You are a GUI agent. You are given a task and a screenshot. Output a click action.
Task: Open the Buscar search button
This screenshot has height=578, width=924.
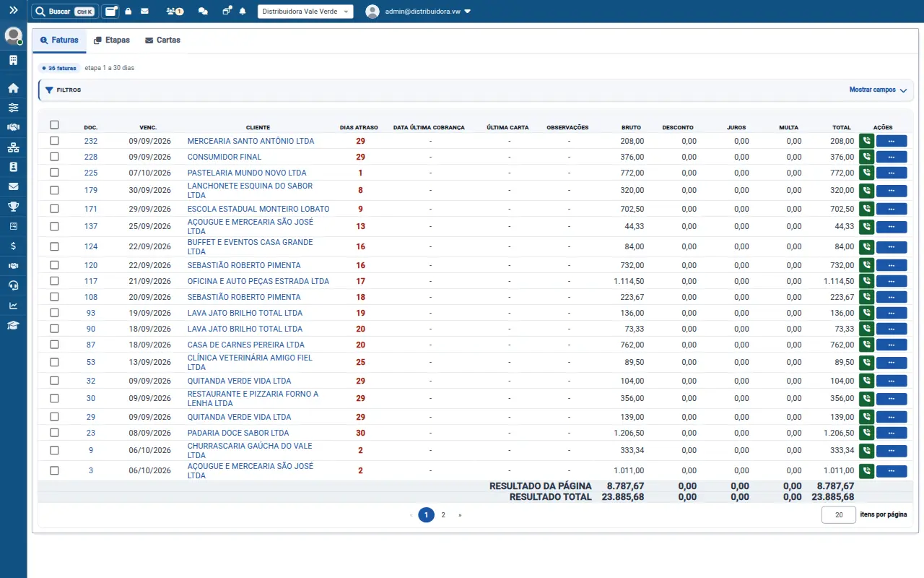[x=65, y=12]
